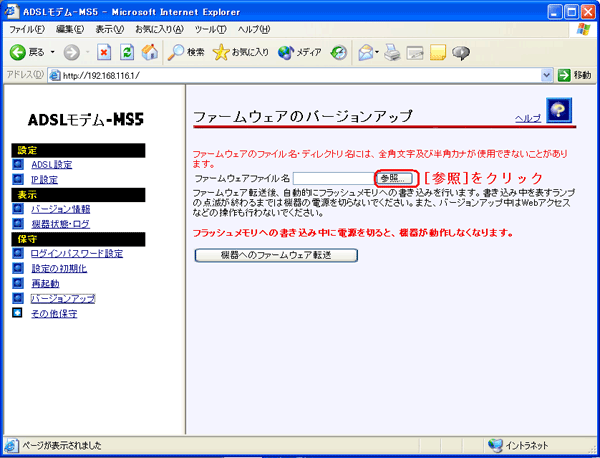
Task: Click the blue icon beside ログインパスワード設定
Action: 18,253
